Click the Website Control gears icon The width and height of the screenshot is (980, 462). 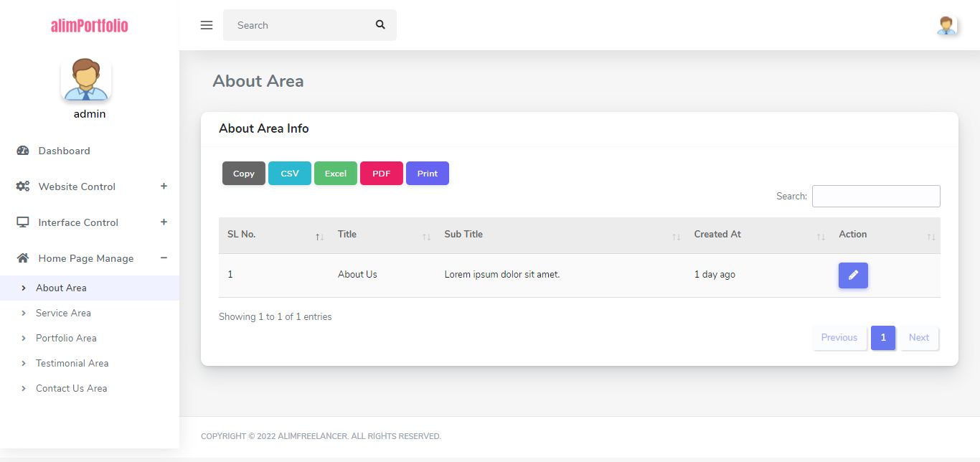click(x=22, y=187)
